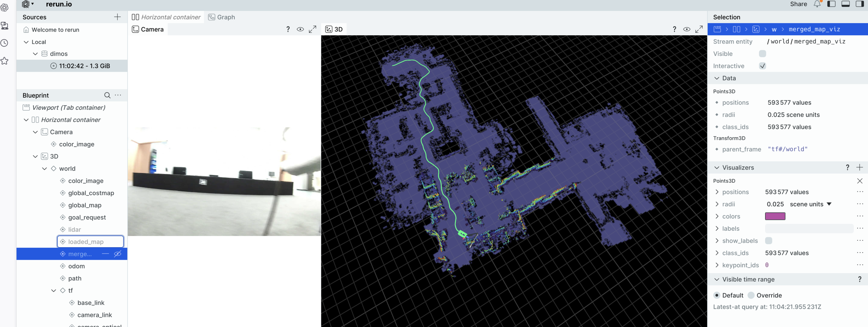Click the camera image thumbnail
Screen dimensions: 868x327
224,182
